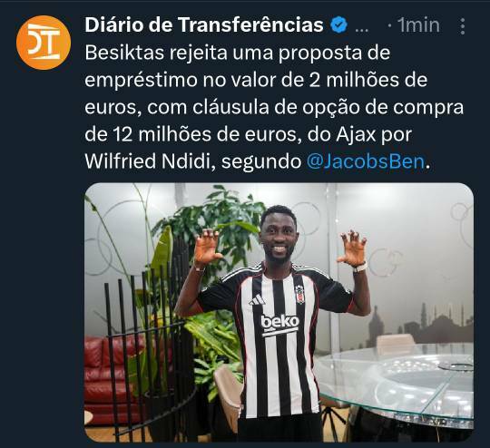Click the player's raised left hand wearing watch
This screenshot has height=448, width=490.
coord(353,248)
